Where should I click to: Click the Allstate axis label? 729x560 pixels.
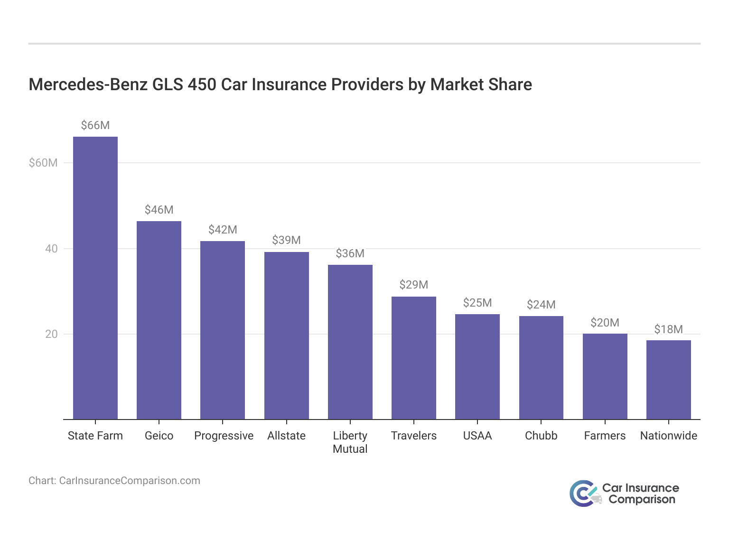pos(287,436)
